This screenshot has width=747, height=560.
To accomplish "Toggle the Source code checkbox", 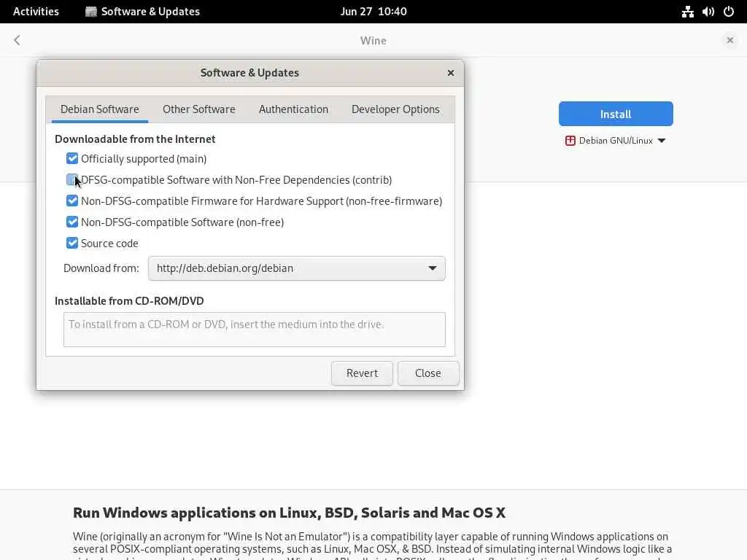I will click(x=72, y=243).
